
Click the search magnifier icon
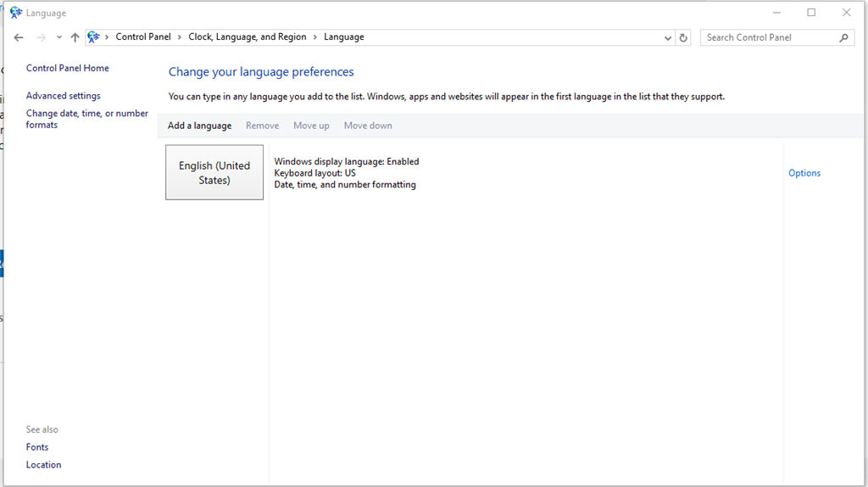tap(843, 37)
